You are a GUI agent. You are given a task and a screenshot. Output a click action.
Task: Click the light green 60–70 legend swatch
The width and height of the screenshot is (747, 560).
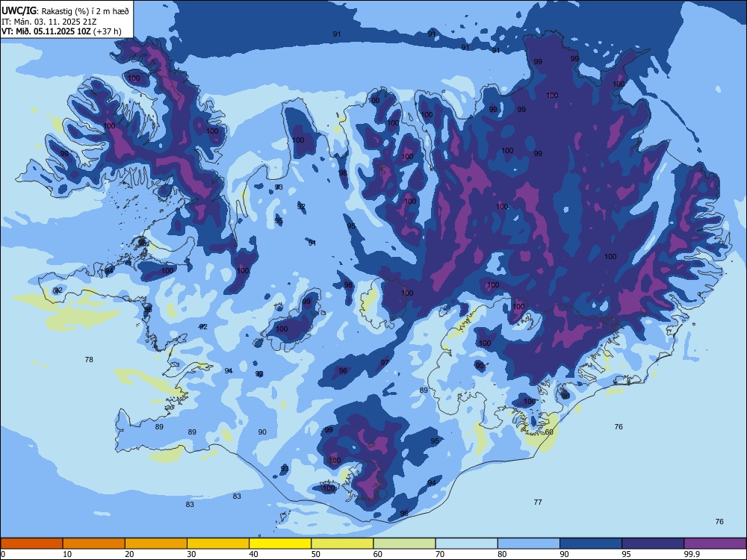click(404, 544)
